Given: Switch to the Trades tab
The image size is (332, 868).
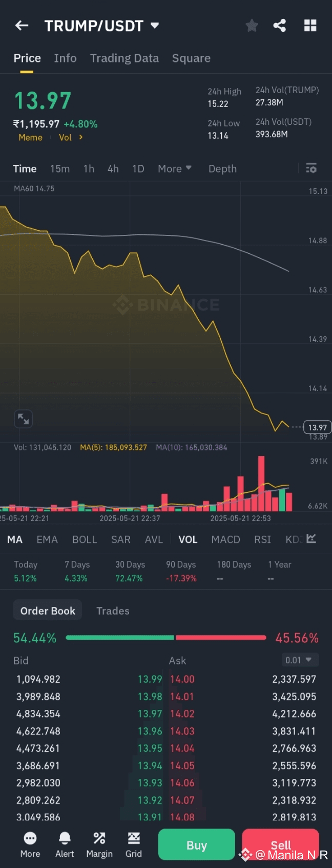Looking at the screenshot, I should 113,611.
